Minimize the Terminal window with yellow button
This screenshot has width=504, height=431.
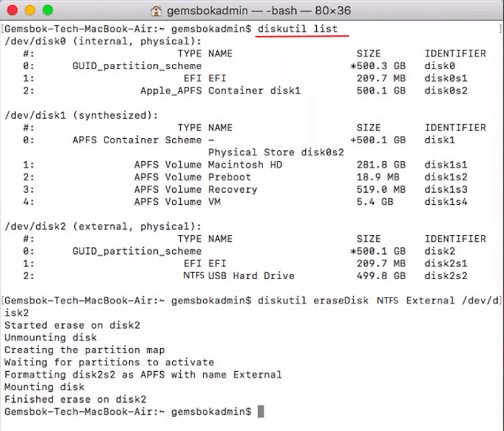(x=30, y=10)
